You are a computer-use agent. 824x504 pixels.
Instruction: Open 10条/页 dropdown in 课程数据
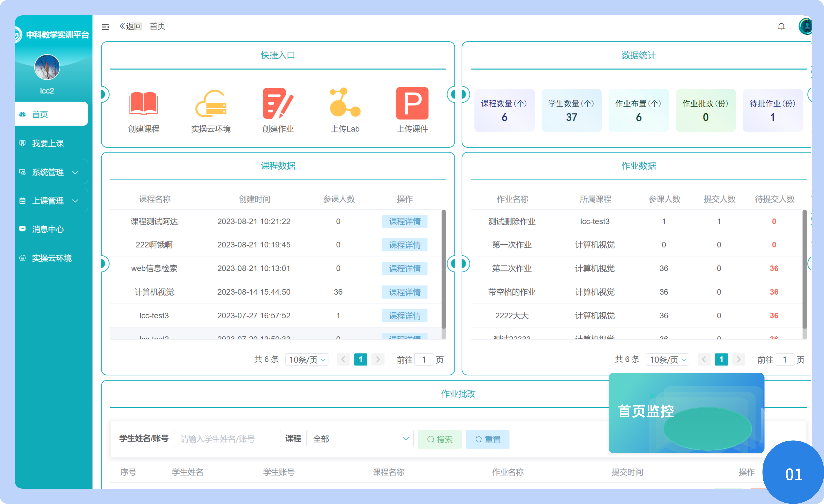307,360
